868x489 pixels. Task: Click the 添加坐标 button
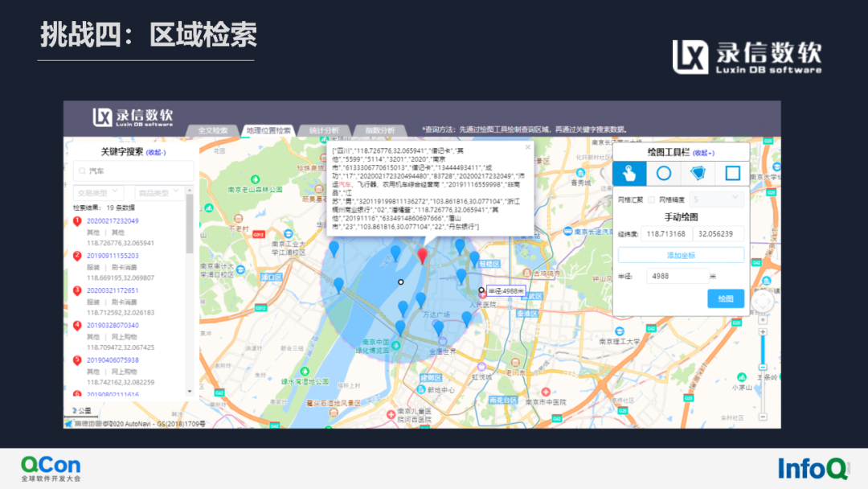pyautogui.click(x=681, y=255)
